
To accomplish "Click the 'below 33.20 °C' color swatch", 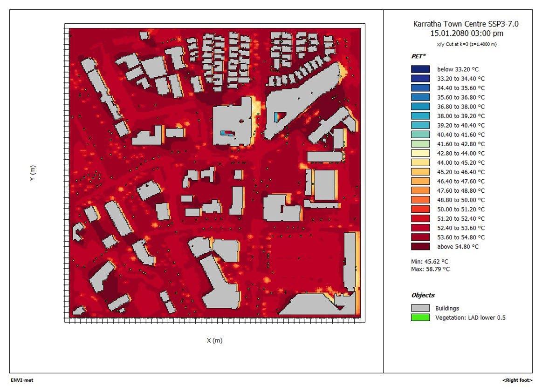I will coord(420,69).
